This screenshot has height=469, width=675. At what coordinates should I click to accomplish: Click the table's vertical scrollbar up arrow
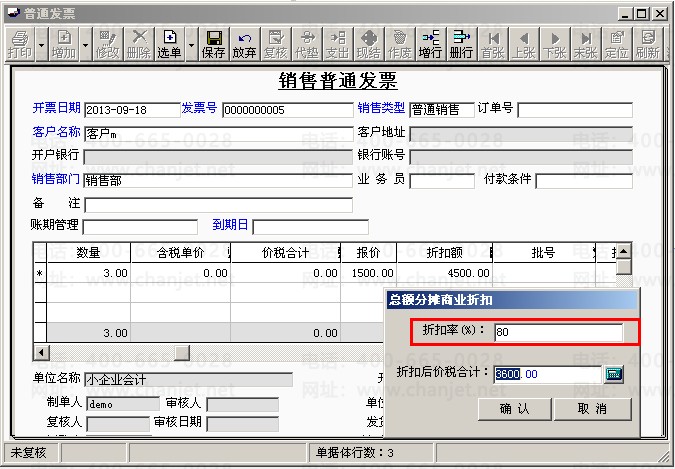pos(623,251)
